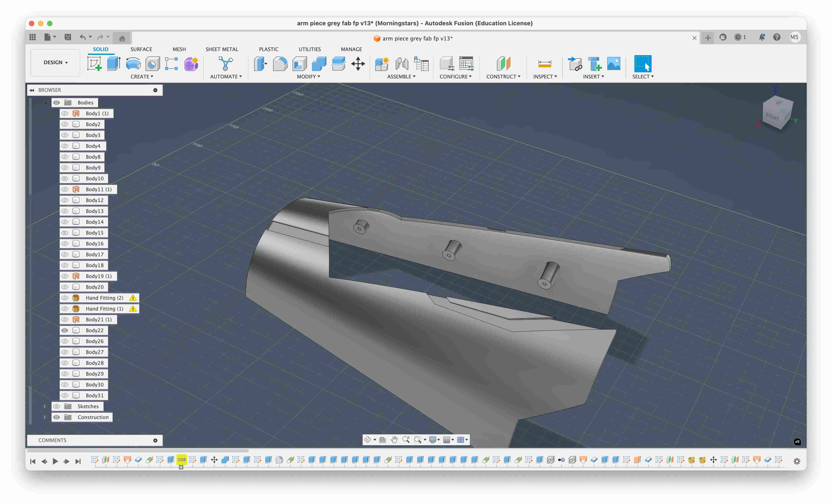This screenshot has height=504, width=832.
Task: Click the Automate branching icon
Action: (x=226, y=64)
